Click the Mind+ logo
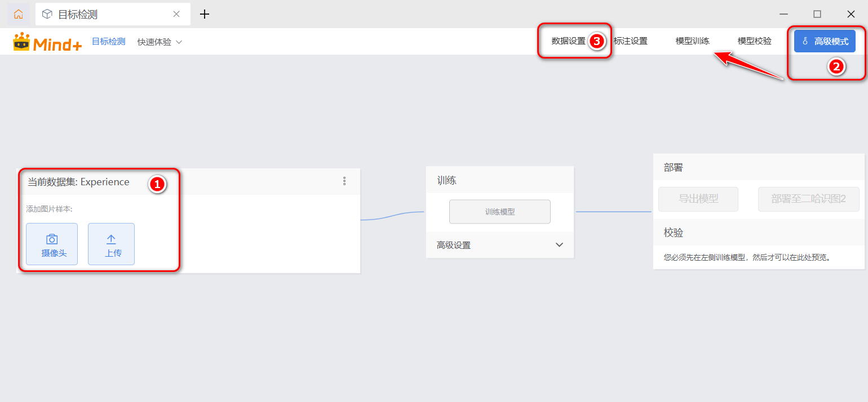 coord(48,42)
